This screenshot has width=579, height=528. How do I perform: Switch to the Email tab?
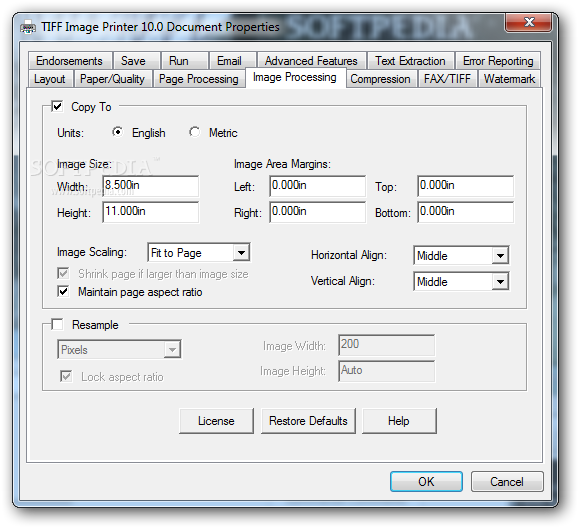pyautogui.click(x=232, y=61)
